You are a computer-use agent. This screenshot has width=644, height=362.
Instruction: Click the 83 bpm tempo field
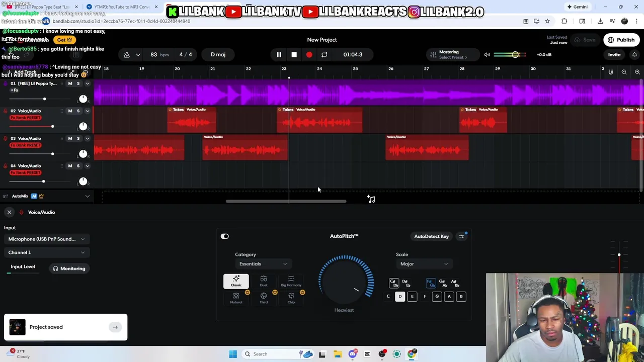159,54
